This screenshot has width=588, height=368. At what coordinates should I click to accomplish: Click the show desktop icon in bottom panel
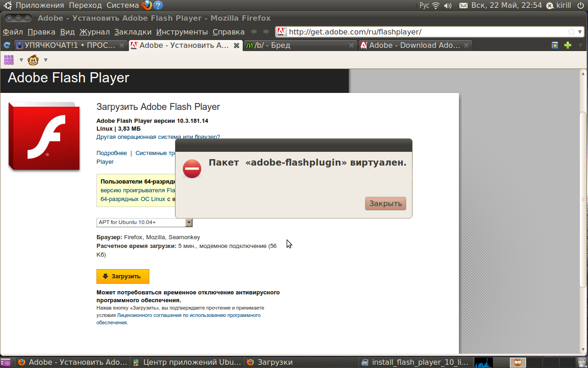point(6,362)
